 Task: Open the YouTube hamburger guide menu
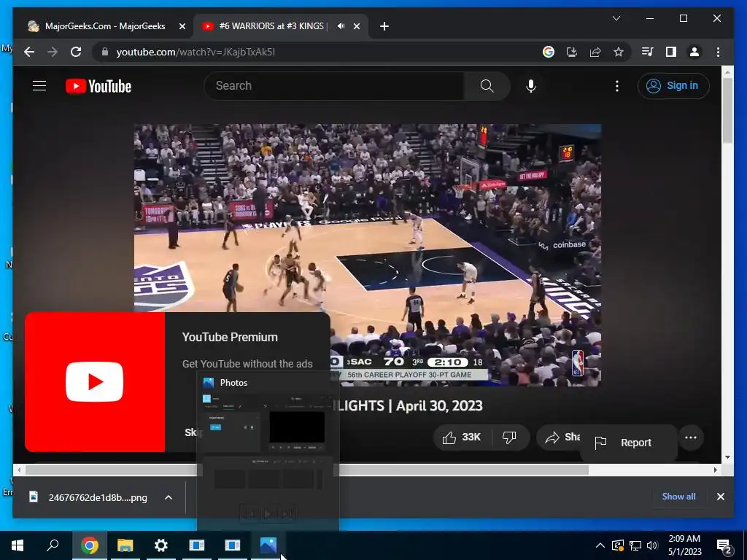click(x=39, y=86)
